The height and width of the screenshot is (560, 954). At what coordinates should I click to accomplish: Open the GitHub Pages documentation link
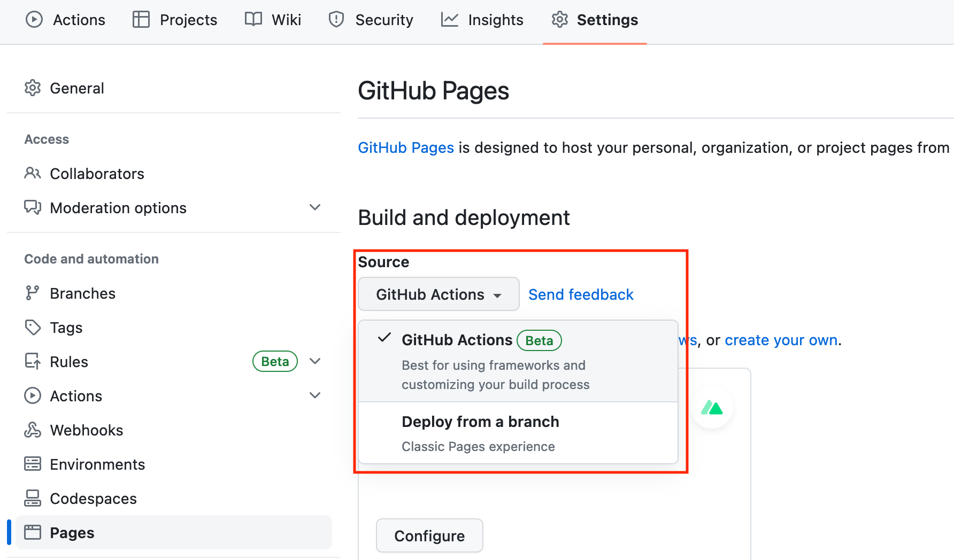pos(406,147)
